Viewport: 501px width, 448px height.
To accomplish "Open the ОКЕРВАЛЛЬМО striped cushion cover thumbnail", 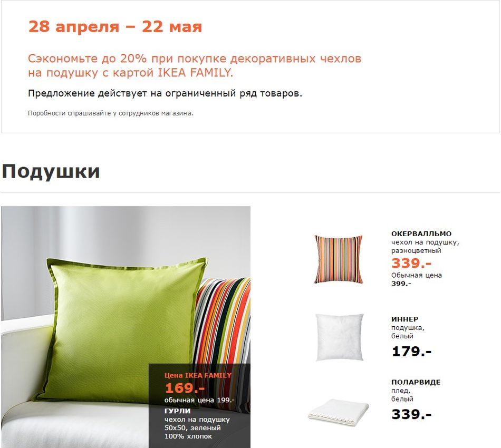I will 339,259.
